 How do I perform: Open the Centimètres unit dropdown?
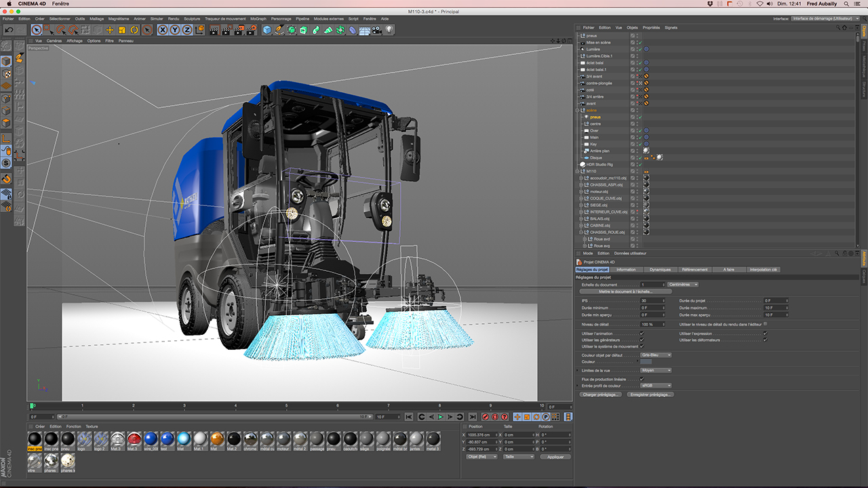pos(683,285)
